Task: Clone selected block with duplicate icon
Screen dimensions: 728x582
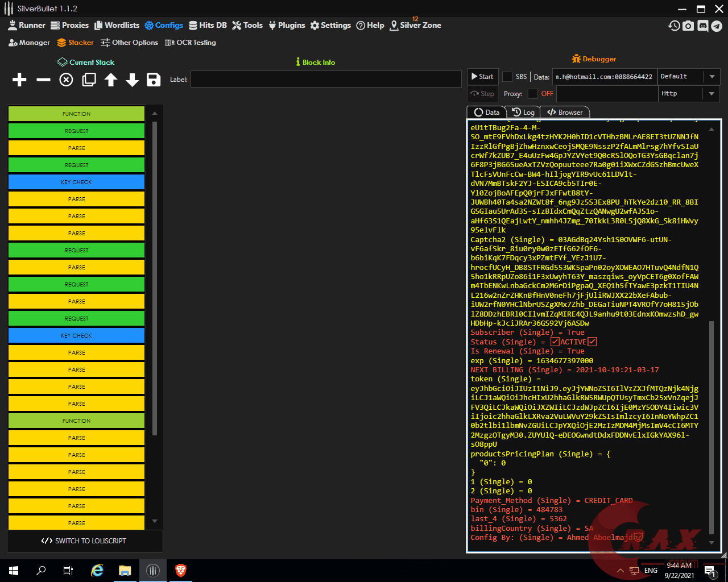Action: [89, 80]
